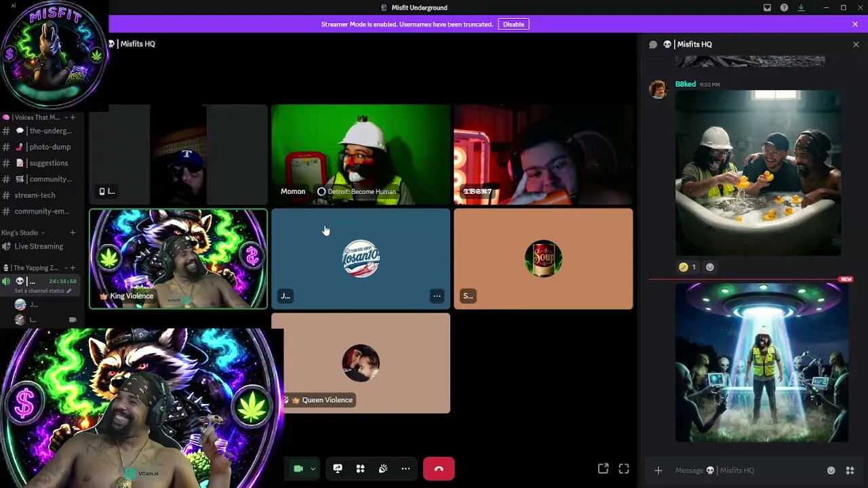Click the green download update icon
Screen dimensions: 868x488
tap(801, 7)
